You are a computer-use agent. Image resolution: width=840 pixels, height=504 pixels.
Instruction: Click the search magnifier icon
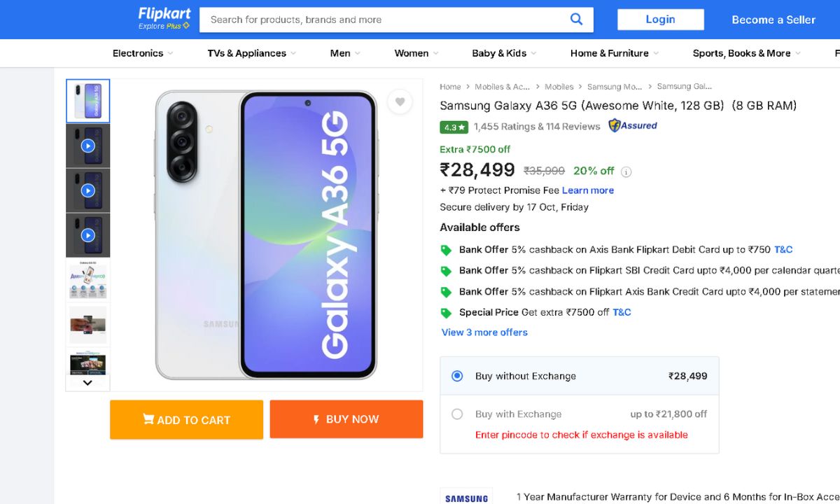coord(576,20)
